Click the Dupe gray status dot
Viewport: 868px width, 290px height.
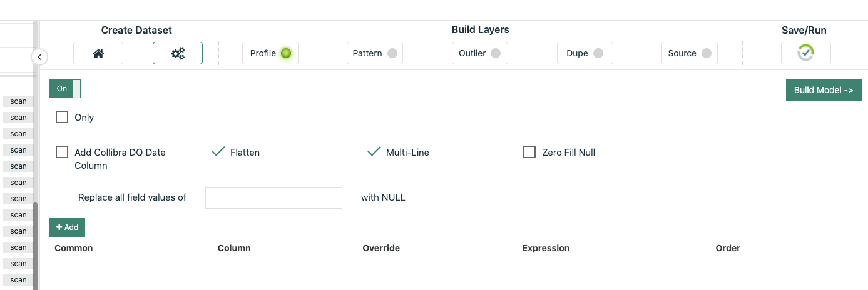(598, 53)
